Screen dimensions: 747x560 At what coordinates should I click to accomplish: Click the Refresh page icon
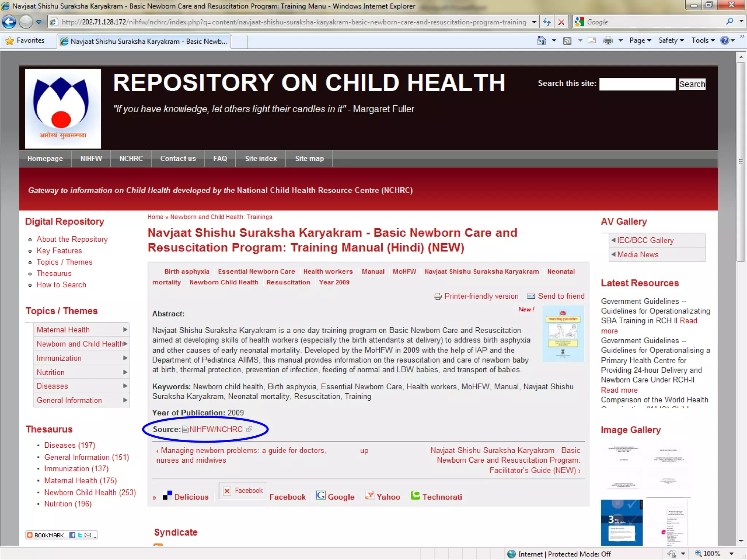pyautogui.click(x=546, y=22)
